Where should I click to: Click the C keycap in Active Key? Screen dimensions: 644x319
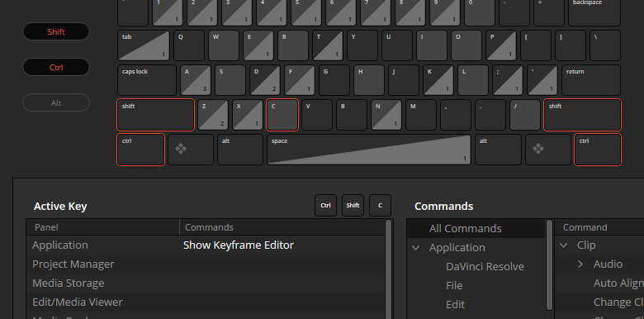pos(380,206)
